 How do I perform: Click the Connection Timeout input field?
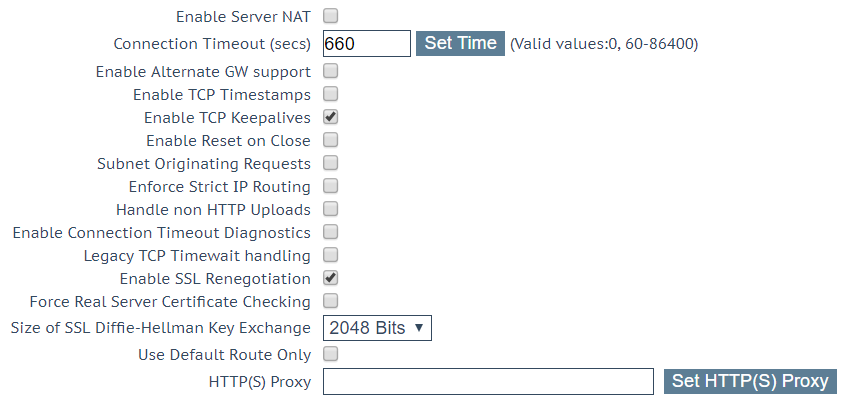tap(367, 43)
